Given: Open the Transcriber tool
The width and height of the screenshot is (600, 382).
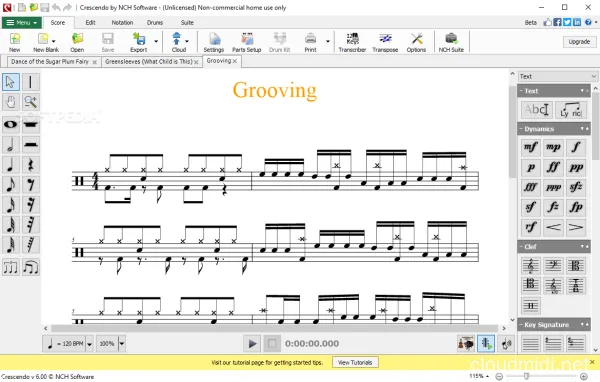Looking at the screenshot, I should [352, 42].
